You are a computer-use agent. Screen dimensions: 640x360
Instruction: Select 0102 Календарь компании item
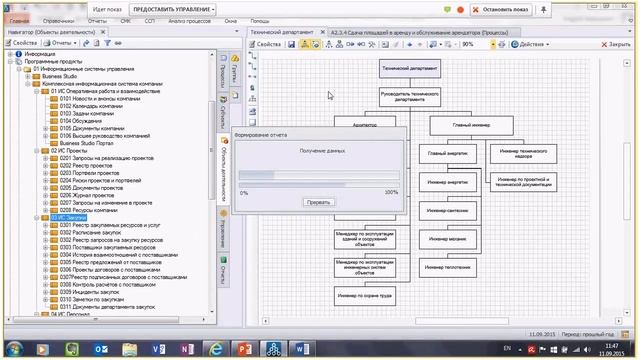(91, 106)
